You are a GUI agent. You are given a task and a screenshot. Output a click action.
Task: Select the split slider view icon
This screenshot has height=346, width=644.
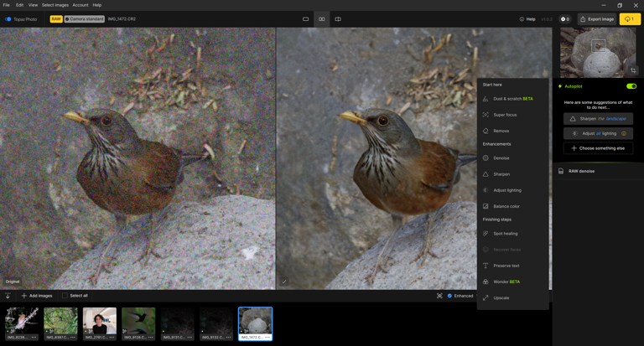(338, 18)
